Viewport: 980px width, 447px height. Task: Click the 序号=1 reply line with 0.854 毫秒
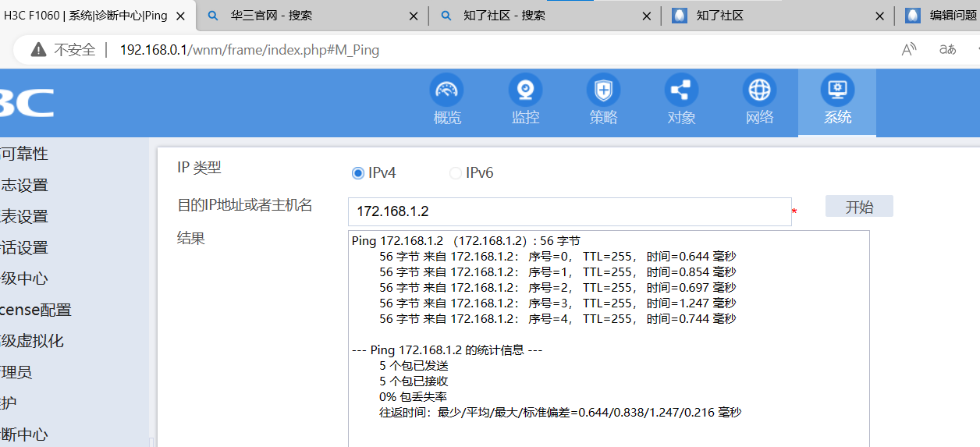pyautogui.click(x=558, y=271)
